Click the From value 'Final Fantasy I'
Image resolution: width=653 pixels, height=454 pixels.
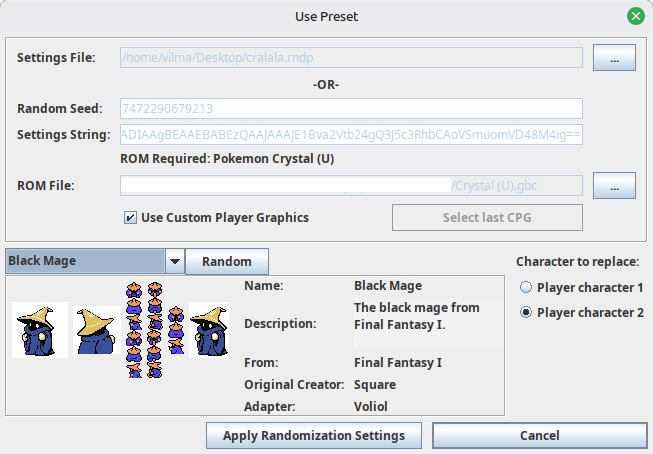(398, 363)
